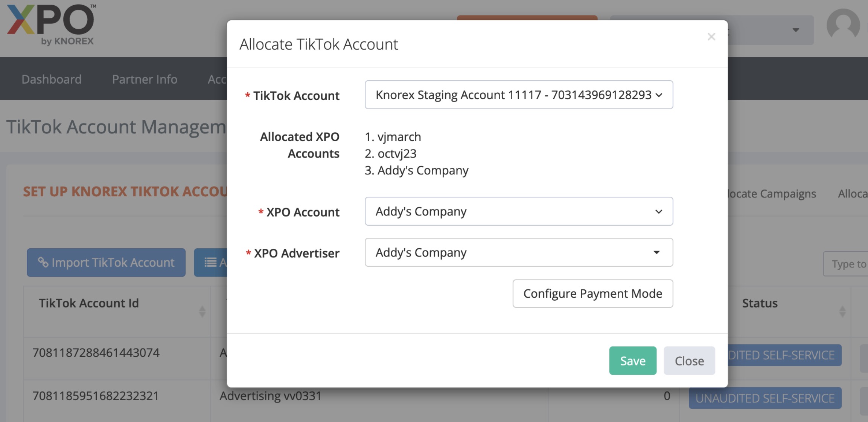This screenshot has width=868, height=422.
Task: Open the Partner Info menu
Action: tap(145, 79)
